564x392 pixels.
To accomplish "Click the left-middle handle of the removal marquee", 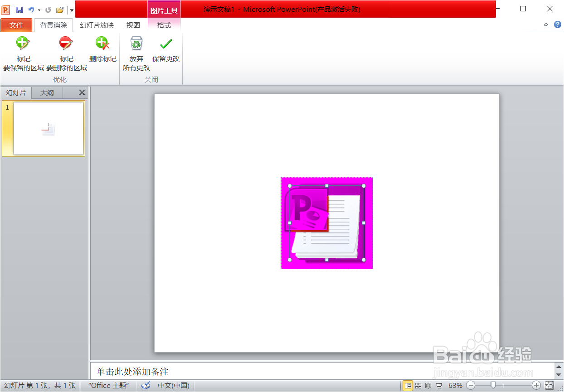I will point(290,223).
